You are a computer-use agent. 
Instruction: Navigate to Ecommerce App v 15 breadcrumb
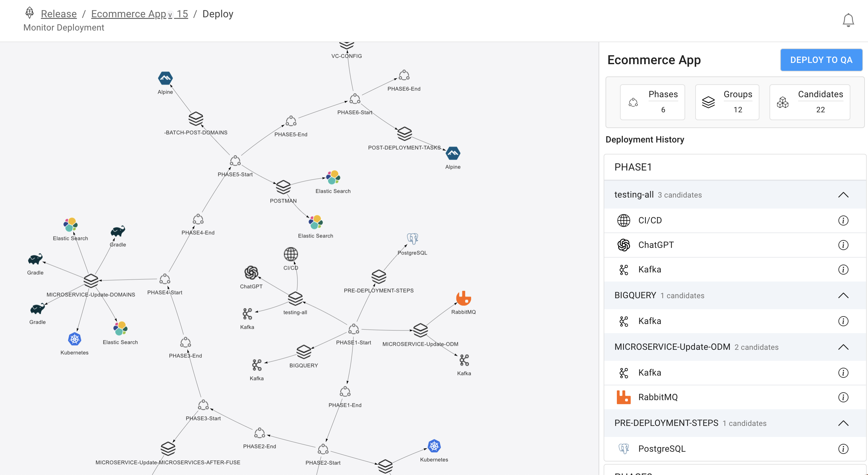pyautogui.click(x=139, y=14)
